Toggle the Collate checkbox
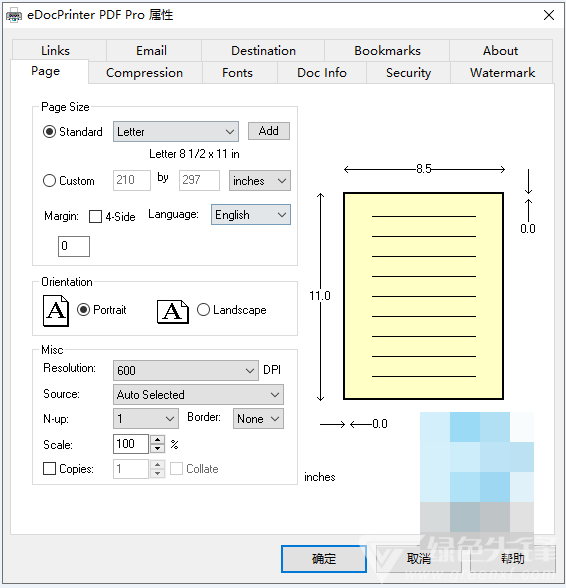Image resolution: width=566 pixels, height=588 pixels. pyautogui.click(x=176, y=468)
